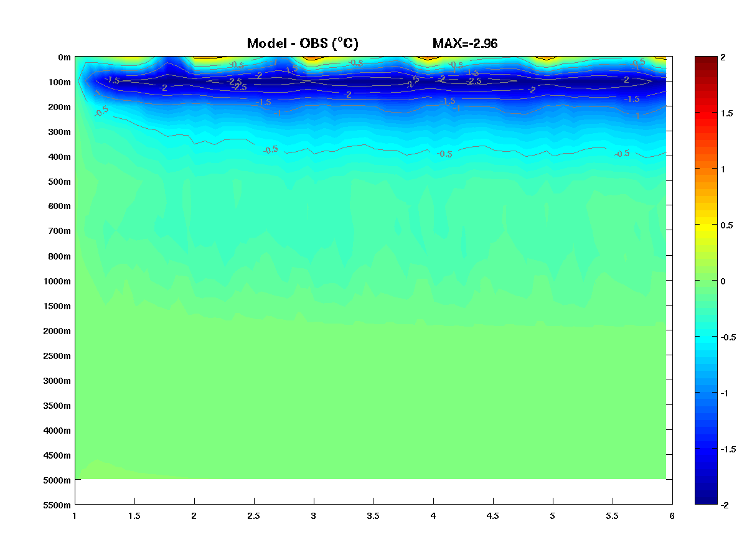Select the colorbar's "-0.5" scale label
This screenshot has height=560, width=747.
click(x=728, y=337)
